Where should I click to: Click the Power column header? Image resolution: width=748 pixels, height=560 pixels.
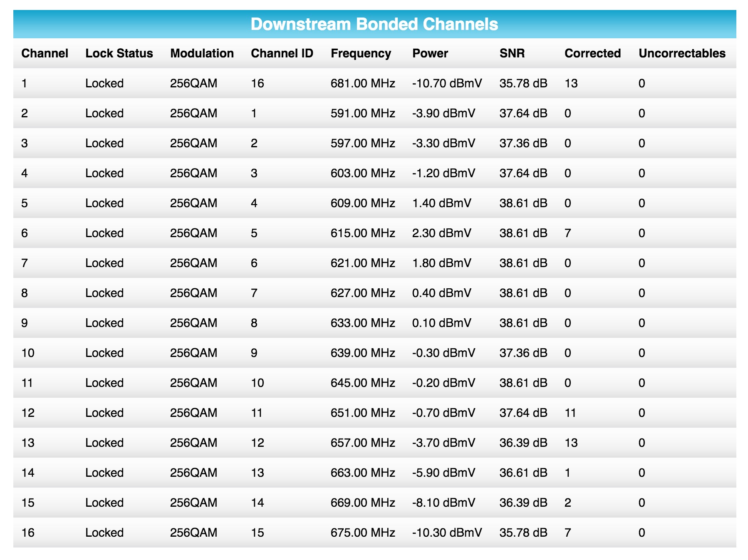[x=430, y=53]
